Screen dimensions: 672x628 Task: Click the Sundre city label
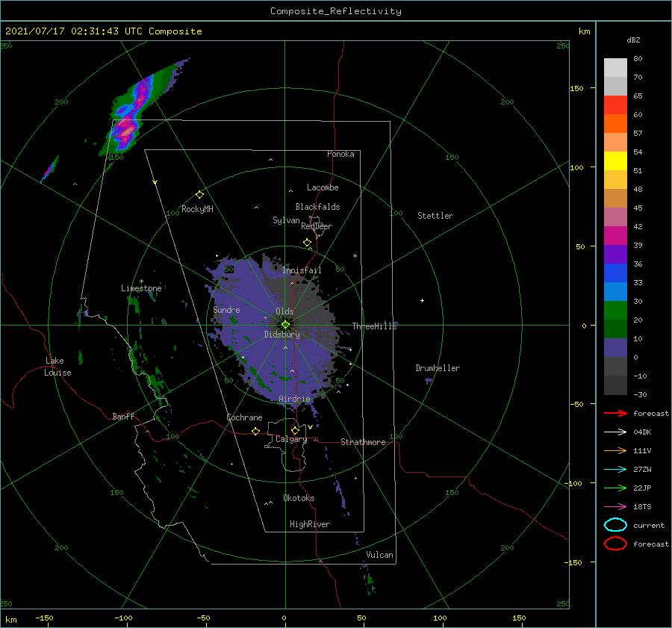click(226, 309)
